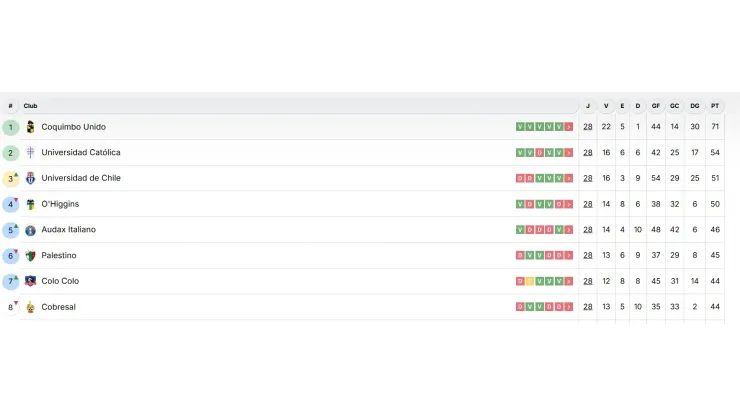This screenshot has width=740, height=416.
Task: Expand Colo Colo's recent form arrow
Action: (x=569, y=281)
